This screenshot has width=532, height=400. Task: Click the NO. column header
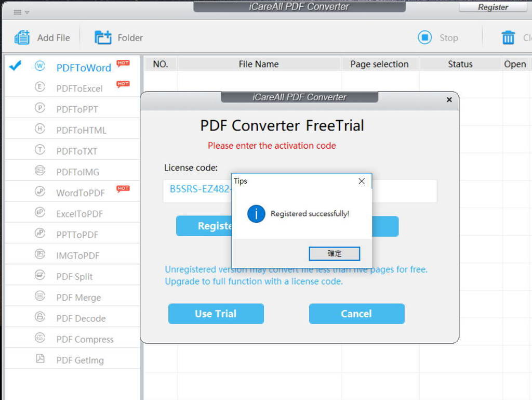click(x=161, y=64)
